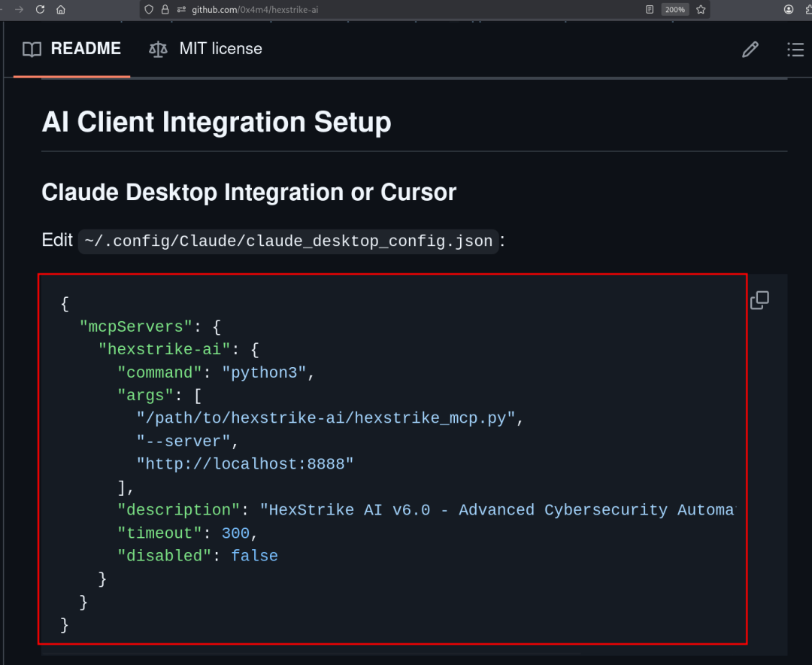812x665 pixels.
Task: Click the hexstrike_mcp.py path string
Action: [x=326, y=418]
